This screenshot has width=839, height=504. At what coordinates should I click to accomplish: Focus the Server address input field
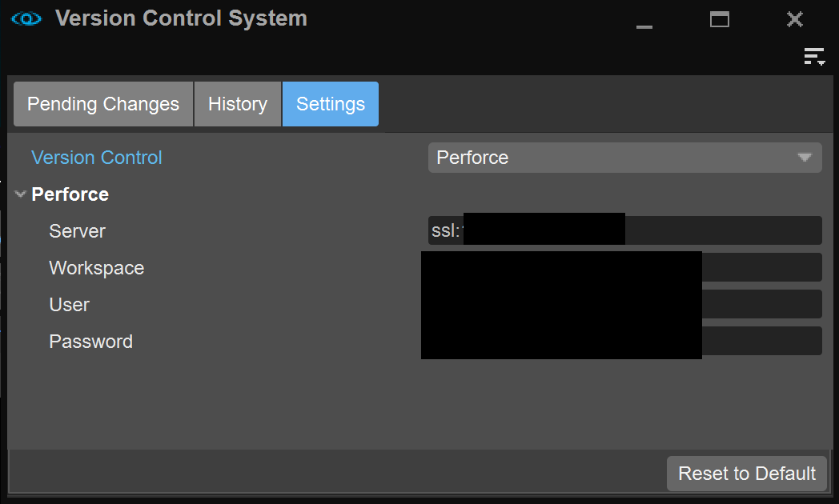722,230
